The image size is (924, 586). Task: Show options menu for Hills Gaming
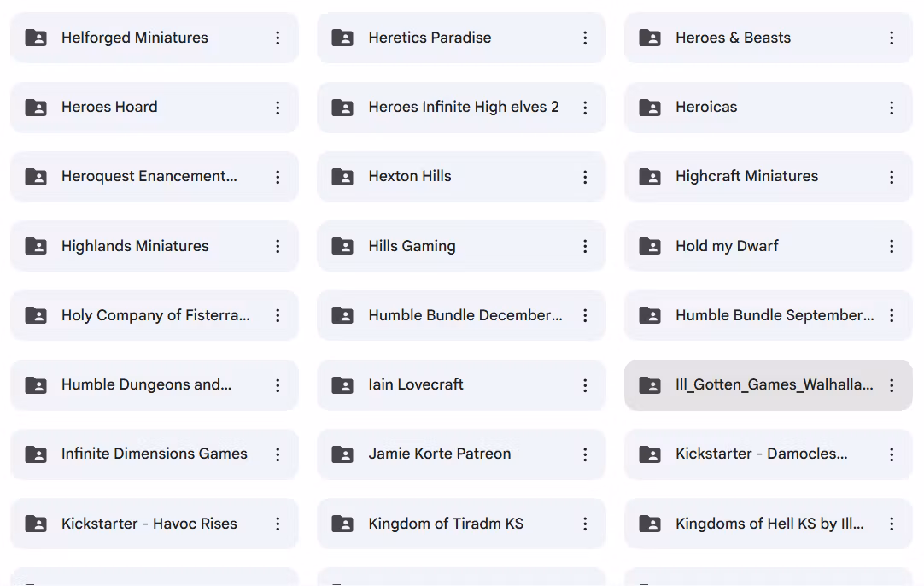click(585, 246)
